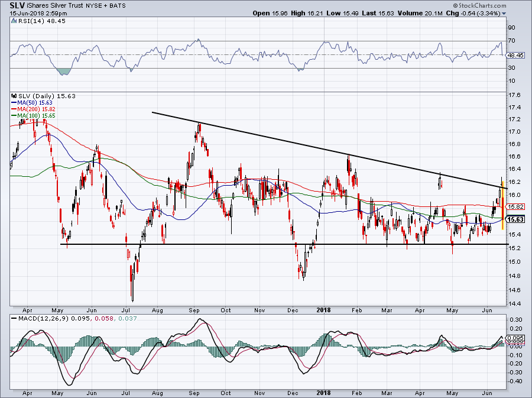Click the Volume 20.1M value
The width and height of the screenshot is (532, 398).
(420, 13)
